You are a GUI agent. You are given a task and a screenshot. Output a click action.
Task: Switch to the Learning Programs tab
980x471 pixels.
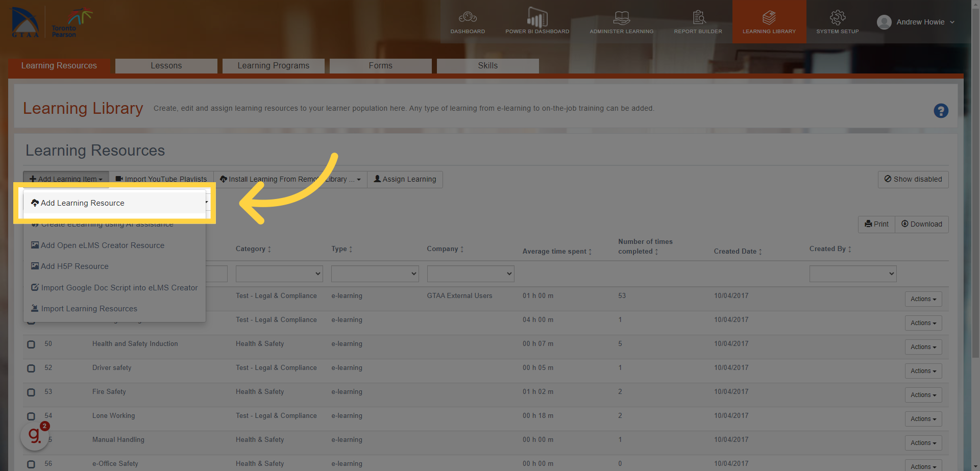pyautogui.click(x=274, y=66)
